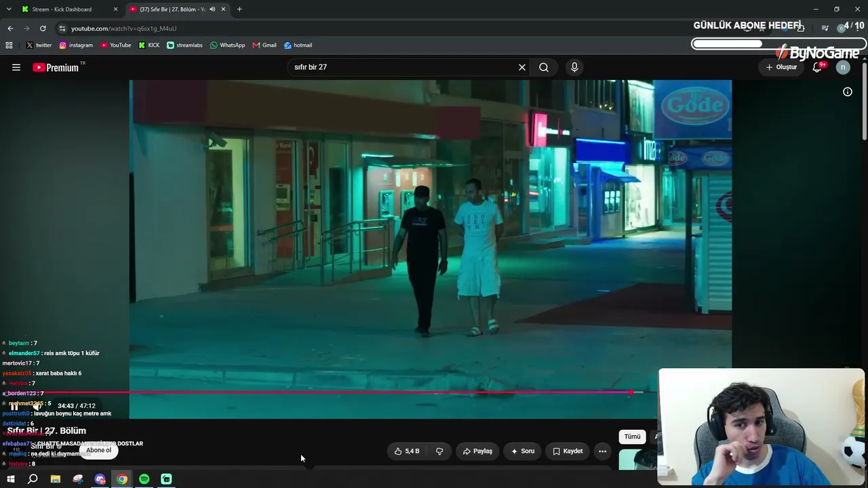The image size is (868, 488).
Task: Open more actions three-dot menu
Action: pos(602,451)
